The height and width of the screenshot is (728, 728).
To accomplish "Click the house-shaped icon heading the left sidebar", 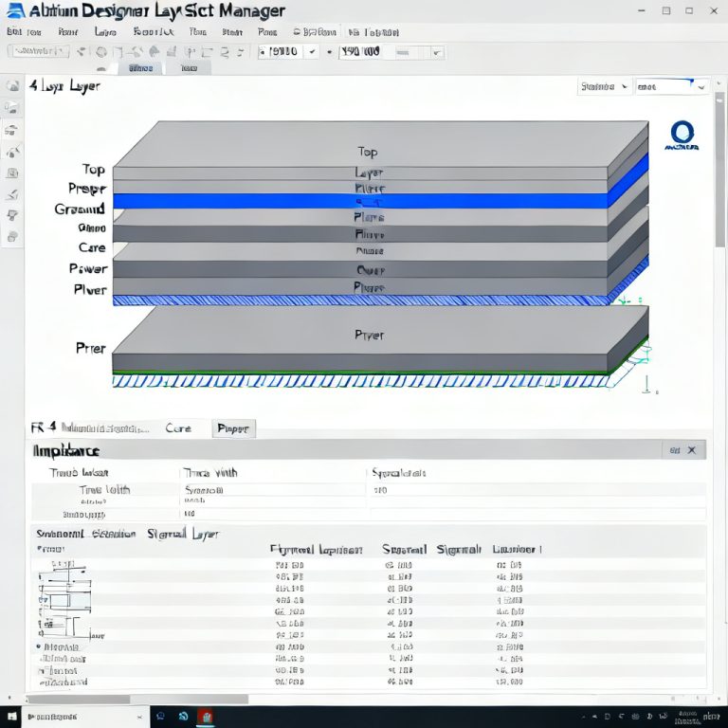I will tap(12, 86).
